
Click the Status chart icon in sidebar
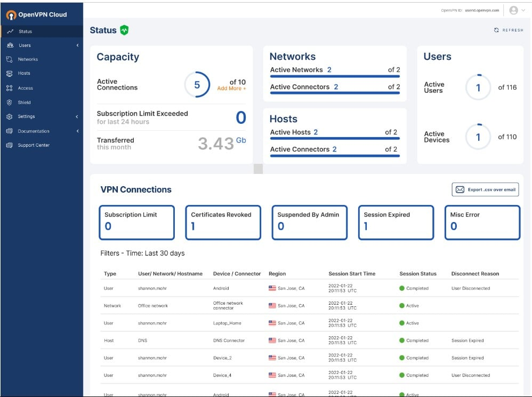10,31
